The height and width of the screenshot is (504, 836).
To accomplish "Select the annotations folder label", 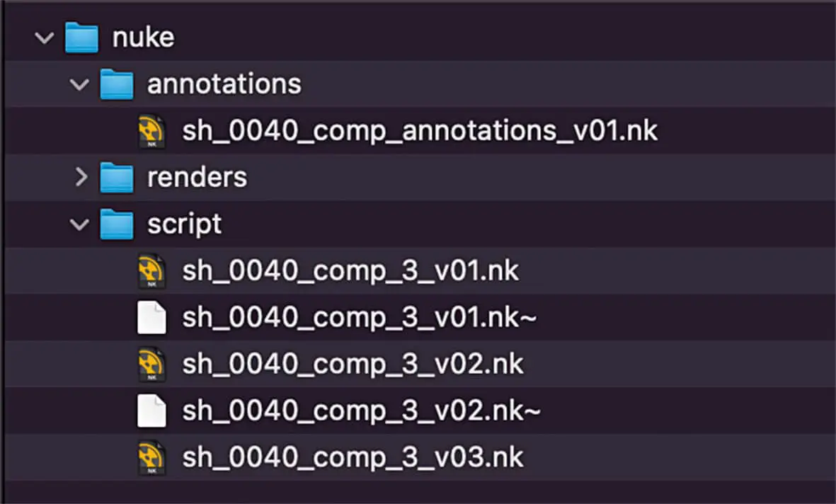I will coord(224,85).
